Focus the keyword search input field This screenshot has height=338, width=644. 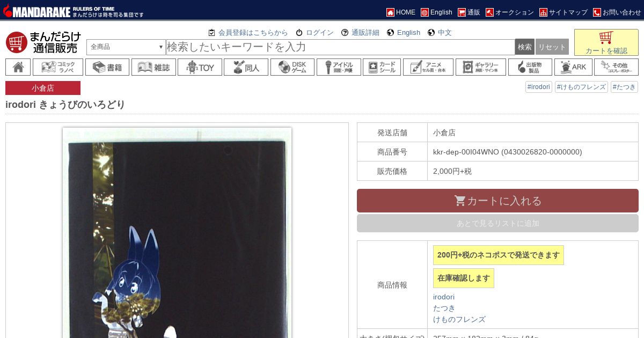click(x=340, y=47)
